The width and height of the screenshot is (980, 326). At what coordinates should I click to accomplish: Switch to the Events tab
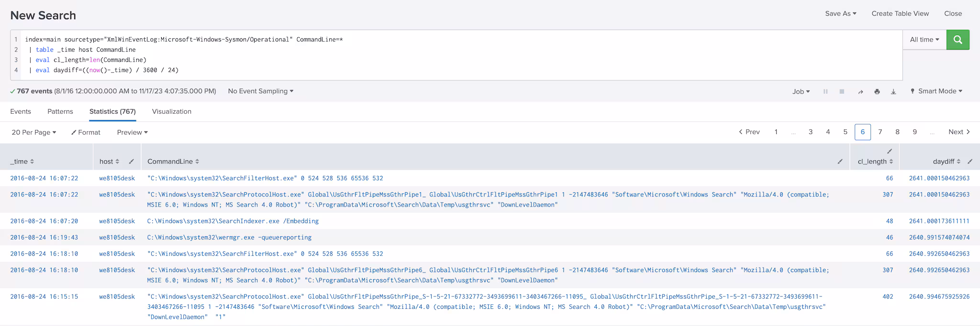21,111
